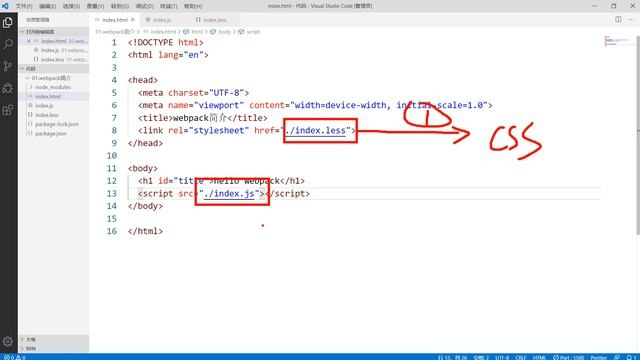Open the Run and Debug view
The height and width of the screenshot is (360, 640).
(8, 88)
